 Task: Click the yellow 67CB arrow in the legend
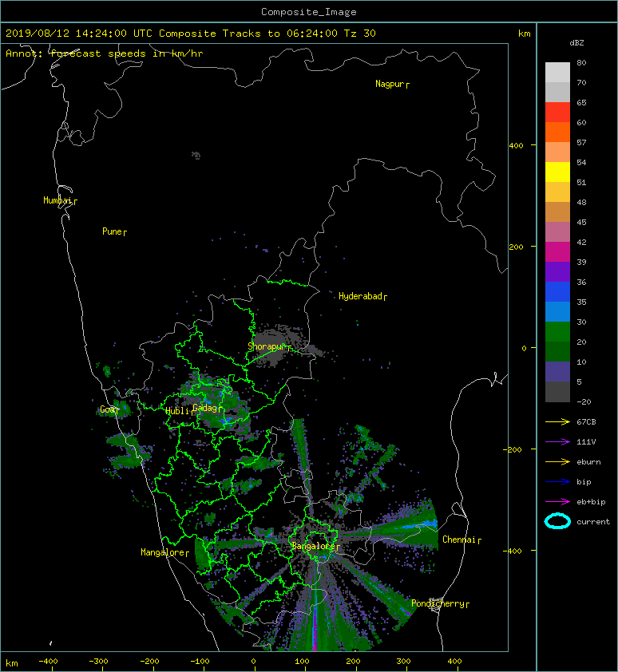click(x=557, y=421)
